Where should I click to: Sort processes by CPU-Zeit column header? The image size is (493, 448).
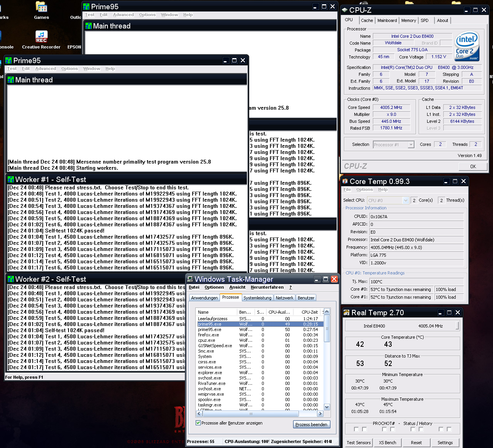tap(308, 312)
